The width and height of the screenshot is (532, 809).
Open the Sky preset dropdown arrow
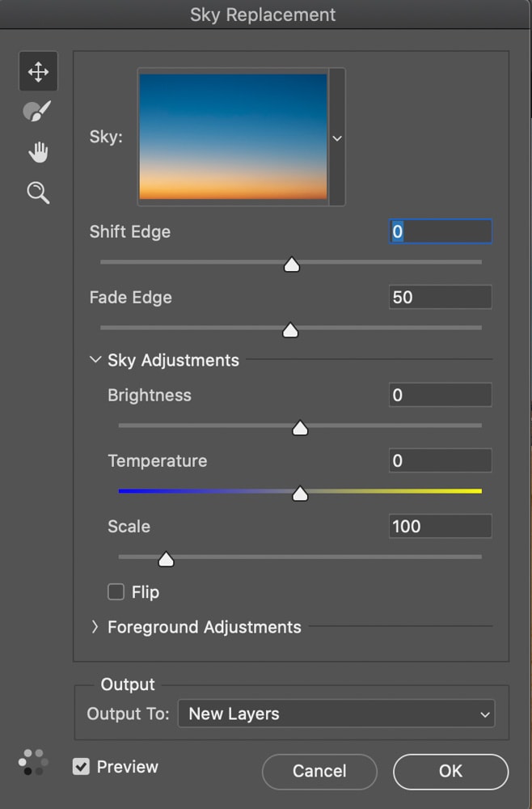337,138
